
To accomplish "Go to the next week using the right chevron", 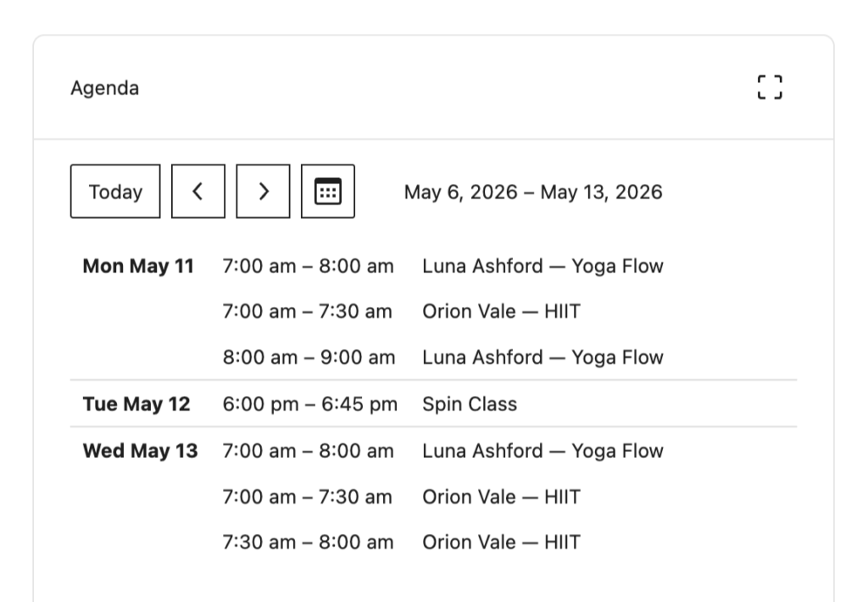I will (x=263, y=191).
